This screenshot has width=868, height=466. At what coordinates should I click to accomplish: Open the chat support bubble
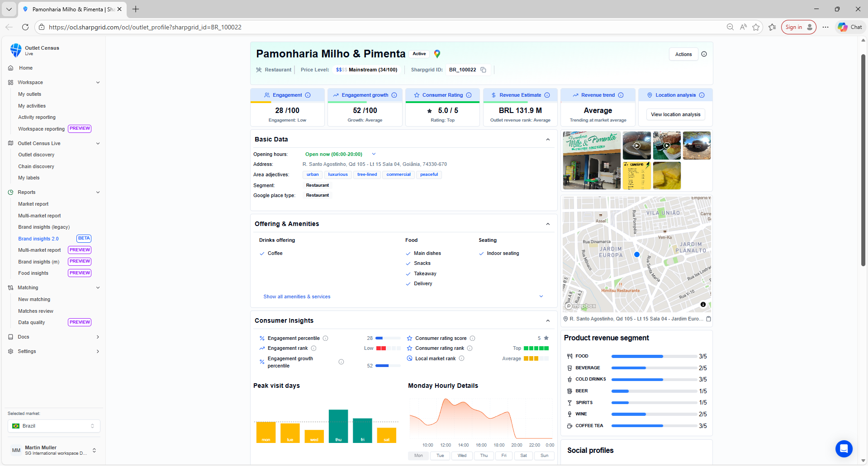[x=844, y=449]
